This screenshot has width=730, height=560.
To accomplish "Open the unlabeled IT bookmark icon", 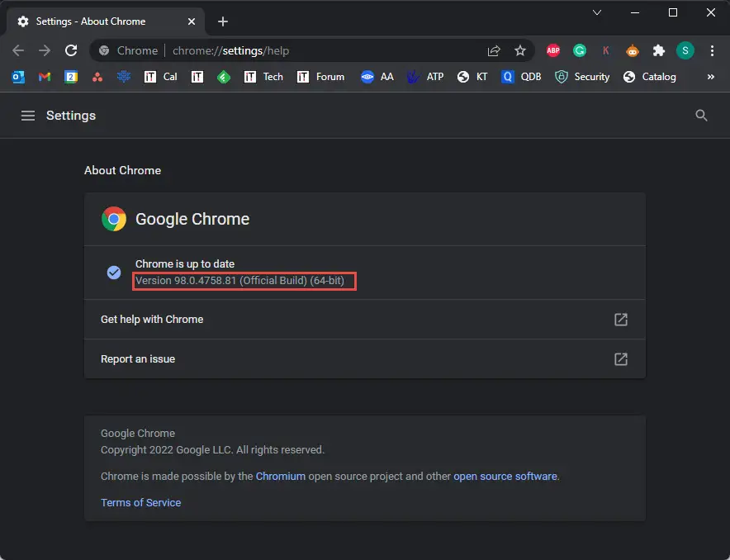I will [197, 77].
